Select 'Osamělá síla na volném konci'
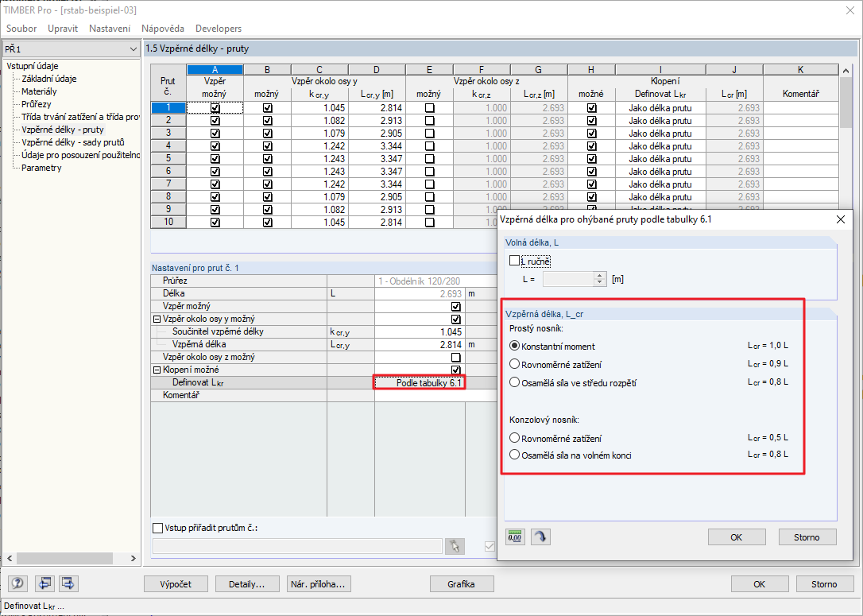This screenshot has width=863, height=616. pyautogui.click(x=515, y=455)
